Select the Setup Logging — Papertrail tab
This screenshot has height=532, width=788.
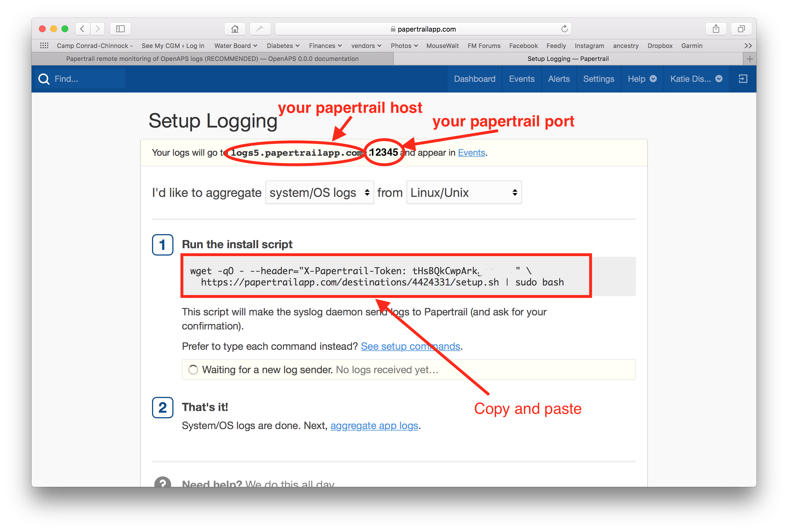pos(568,59)
